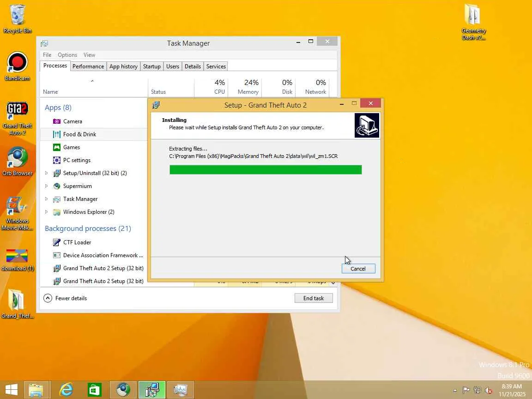Switch to Task Manager taskbar icon
Screen dimensions: 532x399
pos(181,389)
